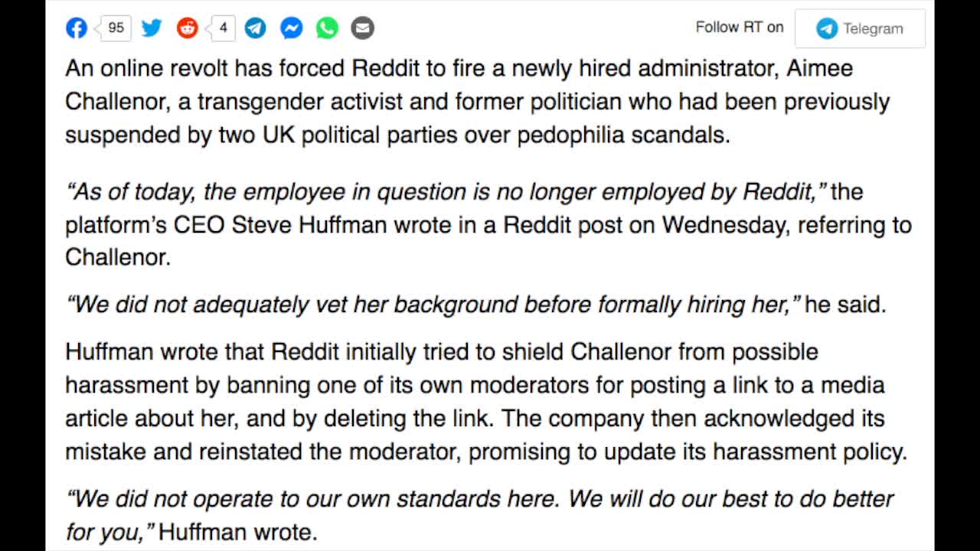This screenshot has height=551, width=980.
Task: Share via Facebook Messenger icon
Action: point(291,28)
